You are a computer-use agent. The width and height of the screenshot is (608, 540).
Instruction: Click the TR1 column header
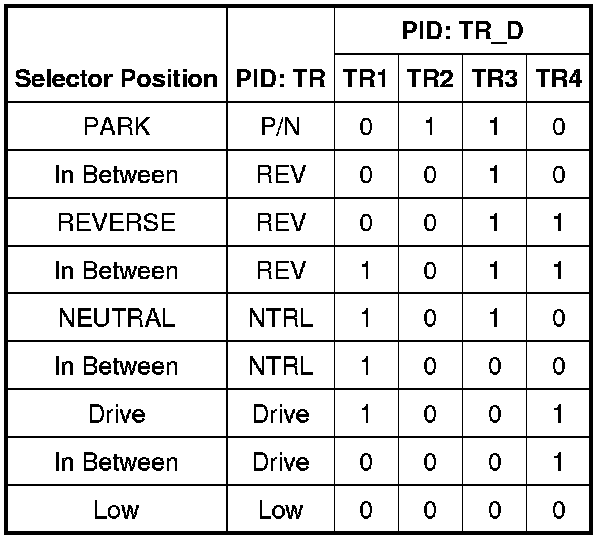(x=365, y=79)
